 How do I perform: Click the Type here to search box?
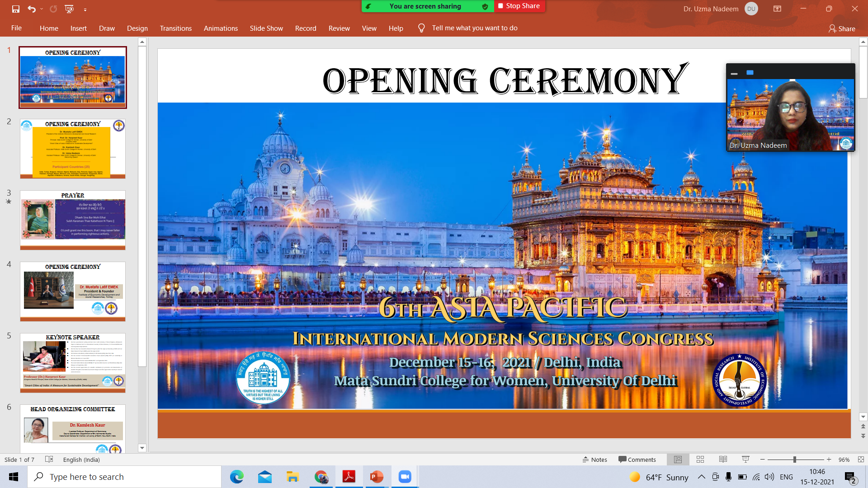click(x=124, y=477)
